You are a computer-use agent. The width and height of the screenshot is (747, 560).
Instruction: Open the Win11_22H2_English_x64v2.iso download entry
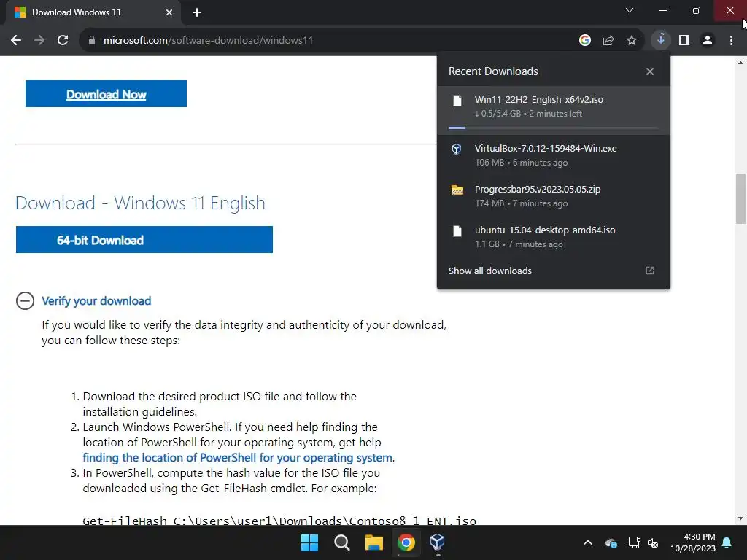[x=554, y=110]
